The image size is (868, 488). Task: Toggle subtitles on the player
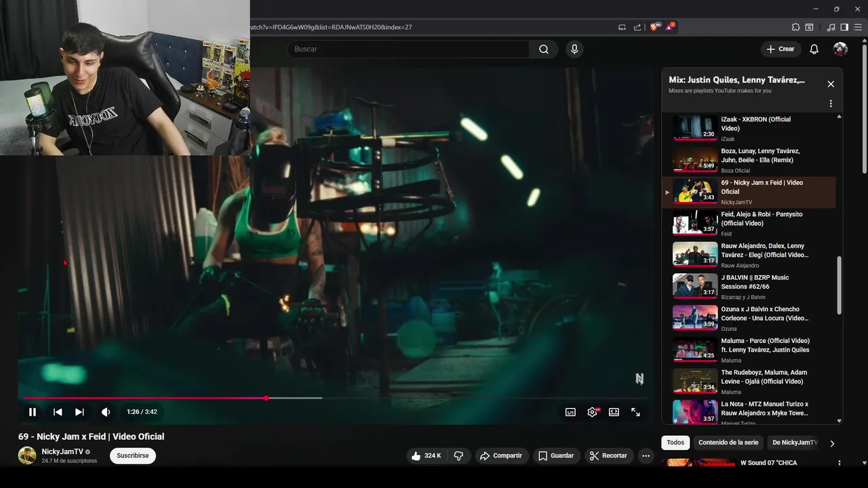point(570,411)
